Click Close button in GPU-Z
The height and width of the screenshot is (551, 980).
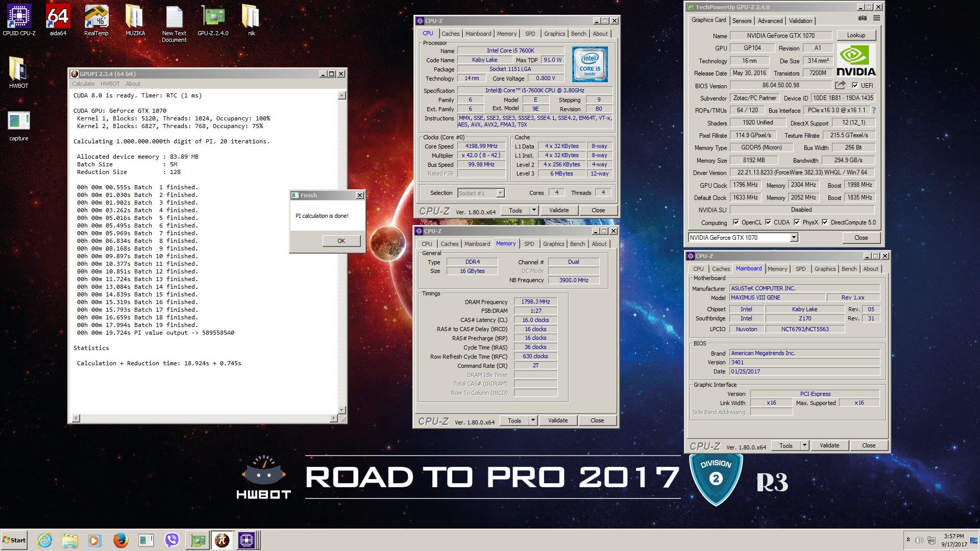(x=861, y=238)
